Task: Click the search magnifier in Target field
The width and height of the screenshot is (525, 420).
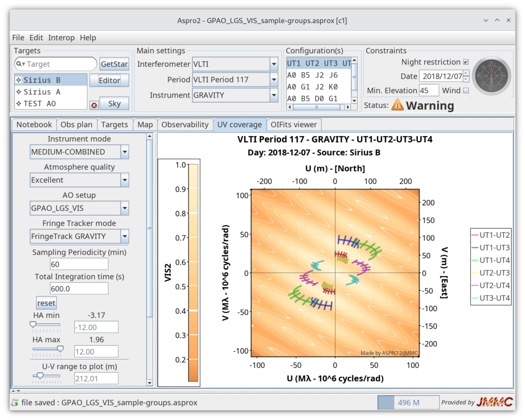Action: (19, 64)
